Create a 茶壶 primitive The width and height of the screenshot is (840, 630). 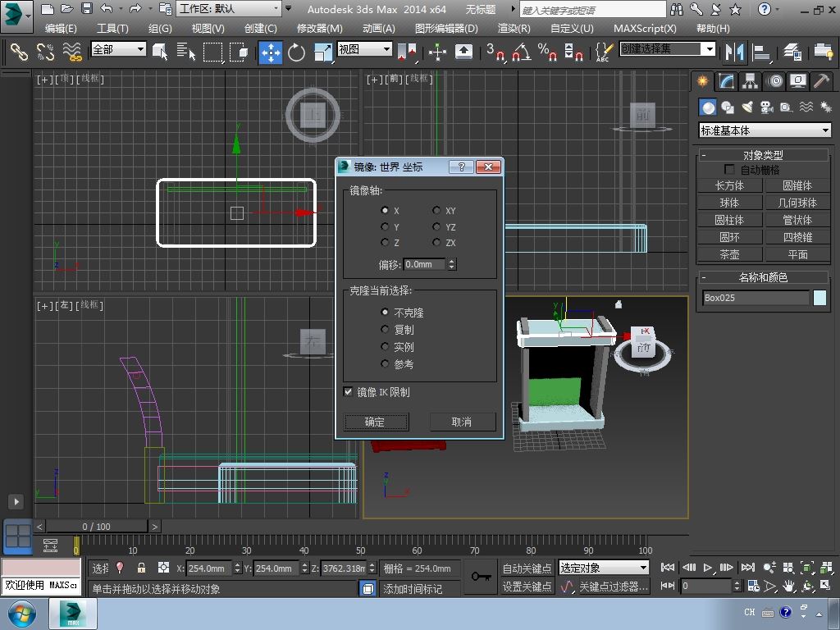click(729, 254)
